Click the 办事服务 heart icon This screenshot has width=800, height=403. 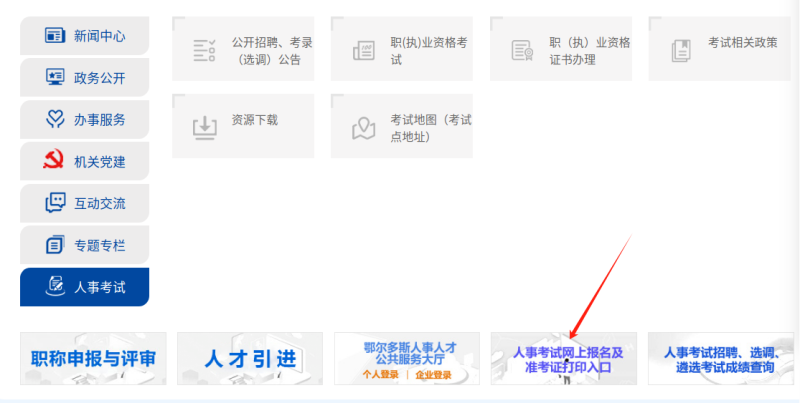click(55, 120)
